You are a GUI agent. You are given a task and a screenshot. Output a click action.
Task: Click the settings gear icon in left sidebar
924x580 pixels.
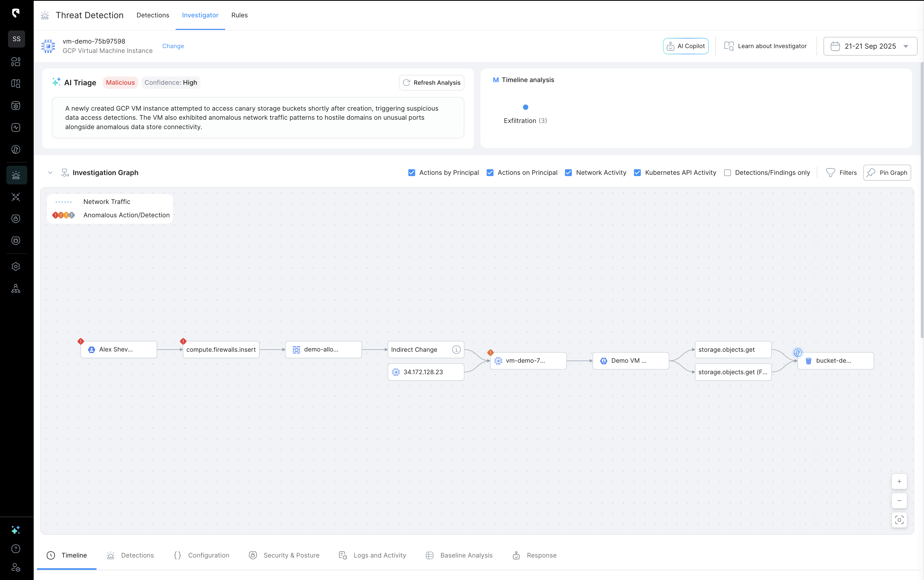click(x=16, y=266)
